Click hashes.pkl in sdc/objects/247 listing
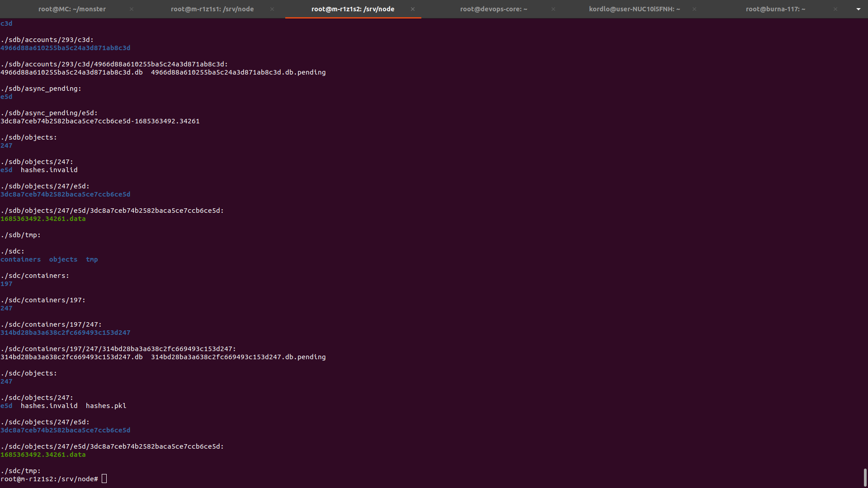Viewport: 868px width, 488px height. pos(106,406)
